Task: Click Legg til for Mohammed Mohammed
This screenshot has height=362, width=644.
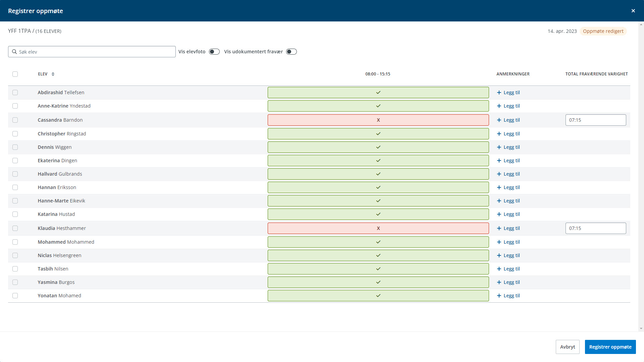Action: (x=508, y=242)
